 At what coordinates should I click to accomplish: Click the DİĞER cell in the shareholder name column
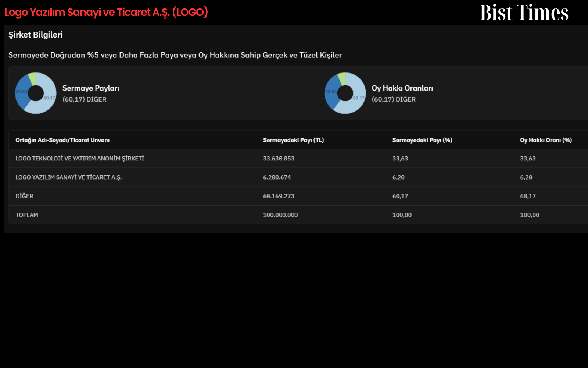(24, 196)
